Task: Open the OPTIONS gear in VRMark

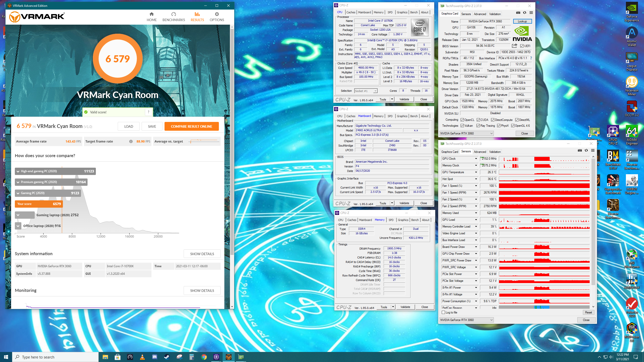Action: (217, 17)
